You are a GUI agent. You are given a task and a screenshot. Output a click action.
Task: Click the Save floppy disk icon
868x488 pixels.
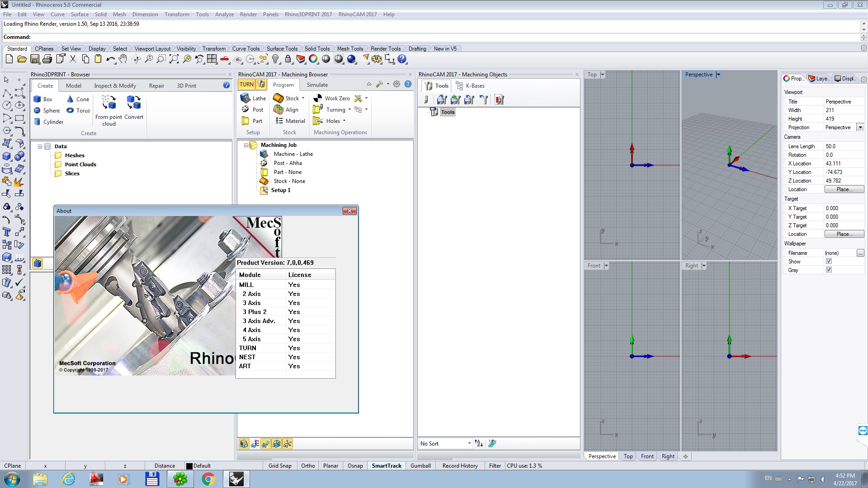point(34,59)
